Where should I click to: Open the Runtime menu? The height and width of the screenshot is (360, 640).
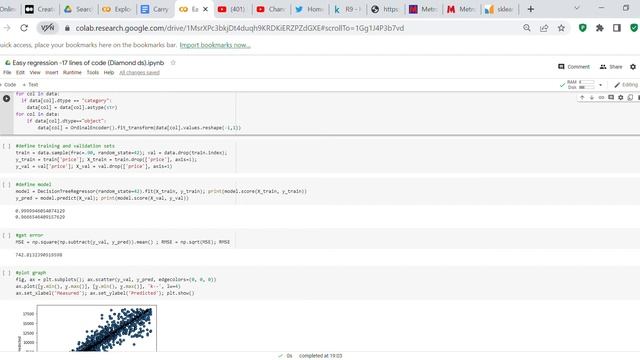pos(72,73)
